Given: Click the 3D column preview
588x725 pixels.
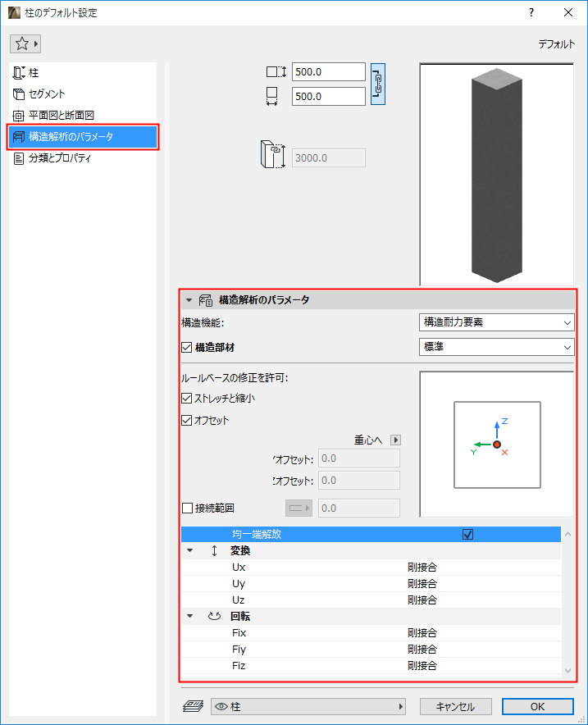Looking at the screenshot, I should (x=496, y=175).
